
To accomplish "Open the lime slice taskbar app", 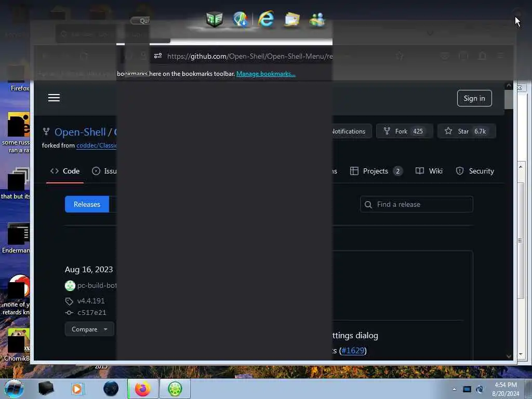I will [175, 389].
